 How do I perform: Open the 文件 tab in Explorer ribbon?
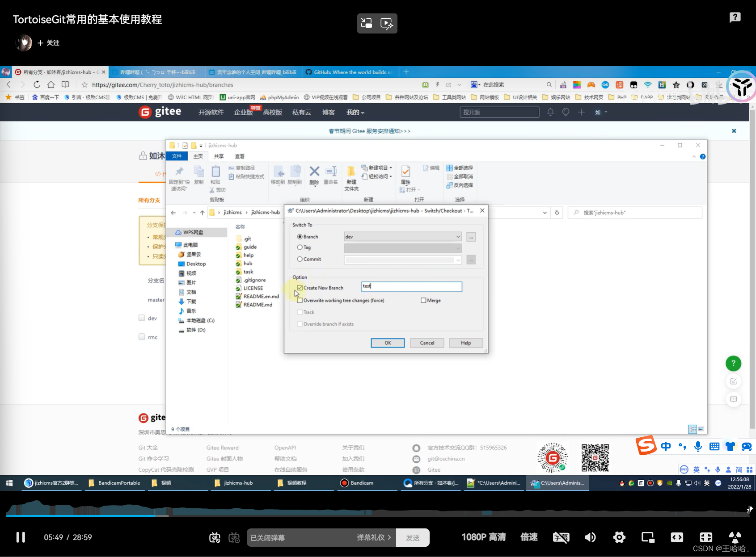coord(177,156)
